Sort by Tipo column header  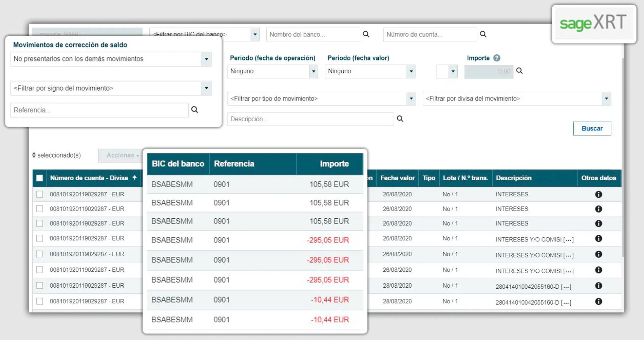point(429,178)
